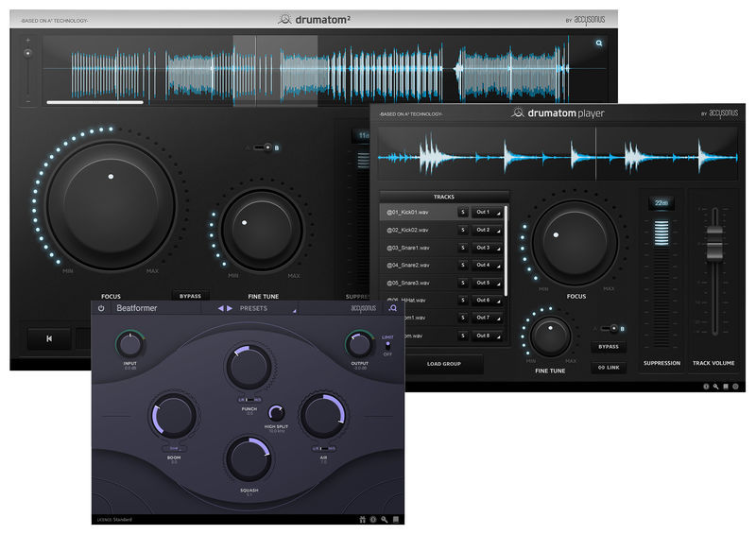Screen dimensions: 756x535
Task: Open the Out 4 output dropdown
Action: pyautogui.click(x=487, y=266)
